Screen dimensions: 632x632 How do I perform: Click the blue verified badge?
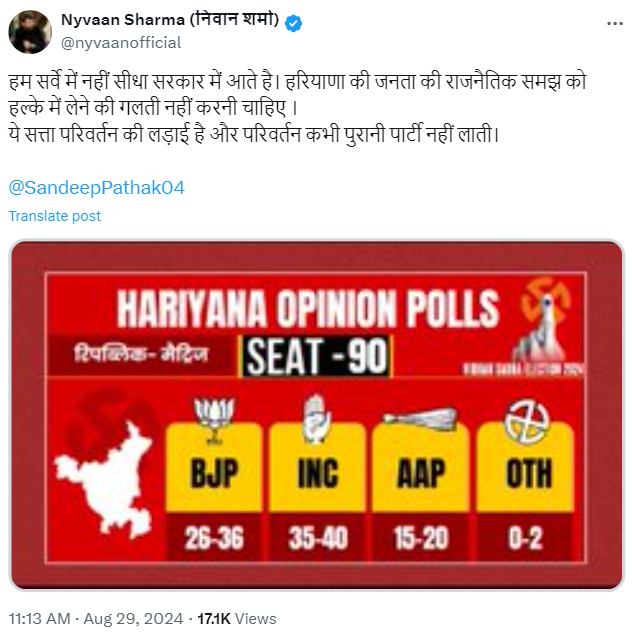click(x=294, y=22)
